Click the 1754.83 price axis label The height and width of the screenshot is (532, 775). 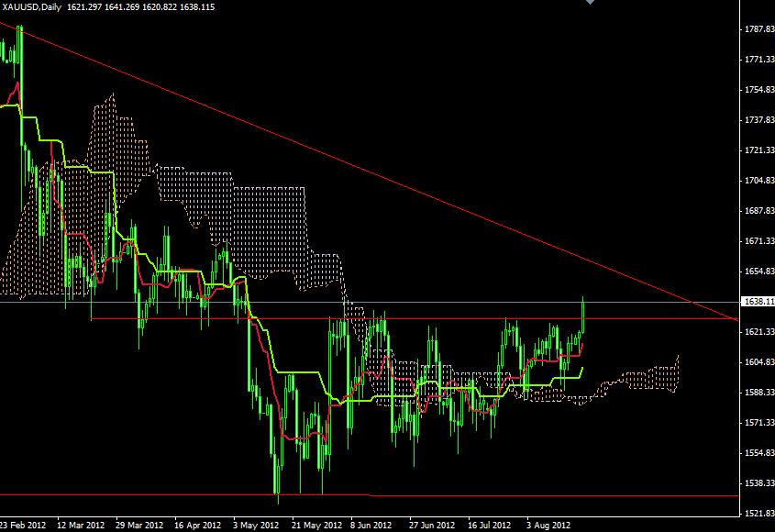tap(759, 90)
